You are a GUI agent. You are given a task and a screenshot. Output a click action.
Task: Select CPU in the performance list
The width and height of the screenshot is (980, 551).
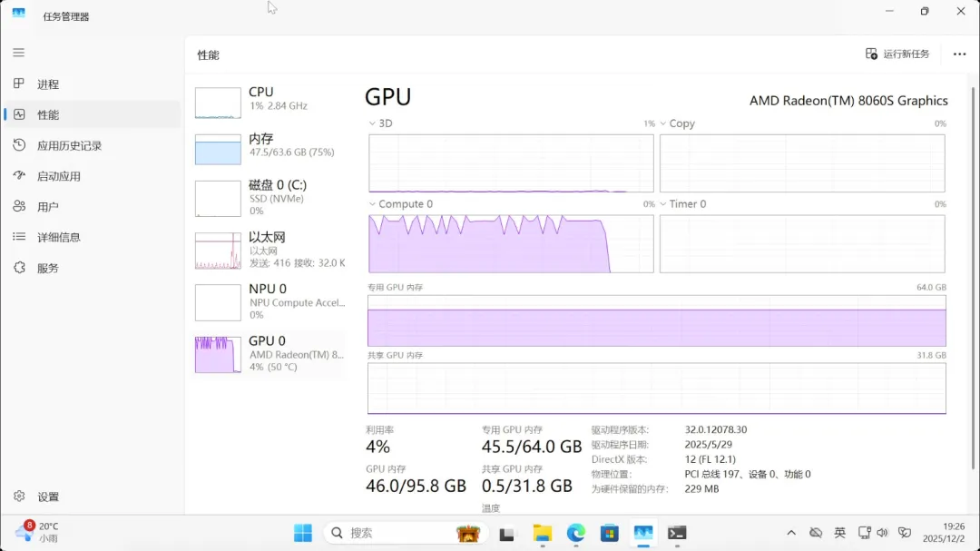(x=269, y=103)
